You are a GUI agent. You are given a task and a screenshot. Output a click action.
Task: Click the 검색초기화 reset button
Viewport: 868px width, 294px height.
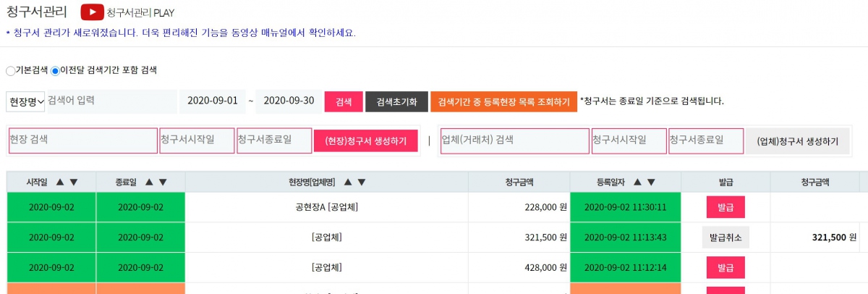click(x=396, y=102)
